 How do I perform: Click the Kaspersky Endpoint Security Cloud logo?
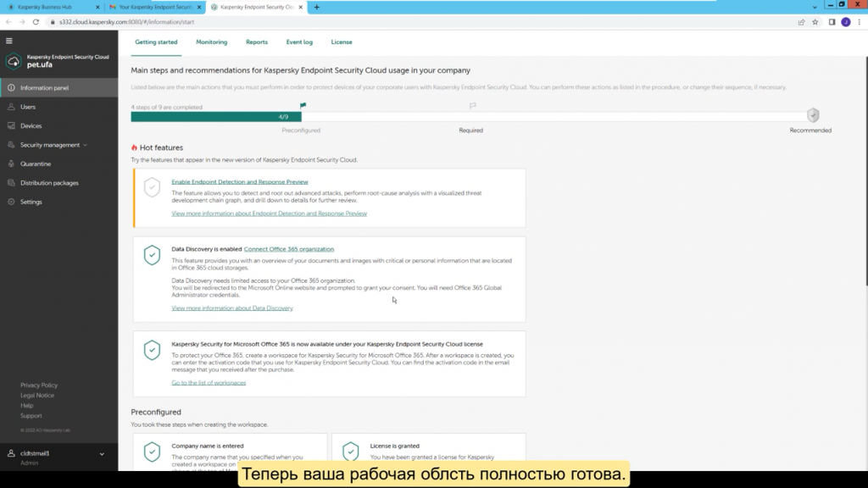coord(14,61)
